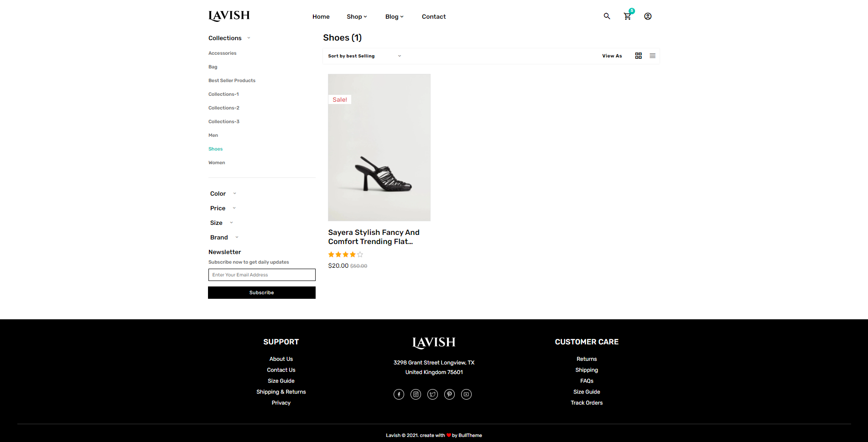Select the Collections-1 link
Image resolution: width=868 pixels, height=442 pixels.
point(223,94)
